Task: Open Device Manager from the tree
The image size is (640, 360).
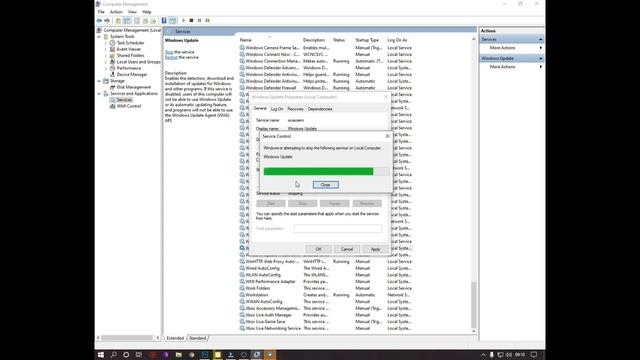Action: (132, 75)
